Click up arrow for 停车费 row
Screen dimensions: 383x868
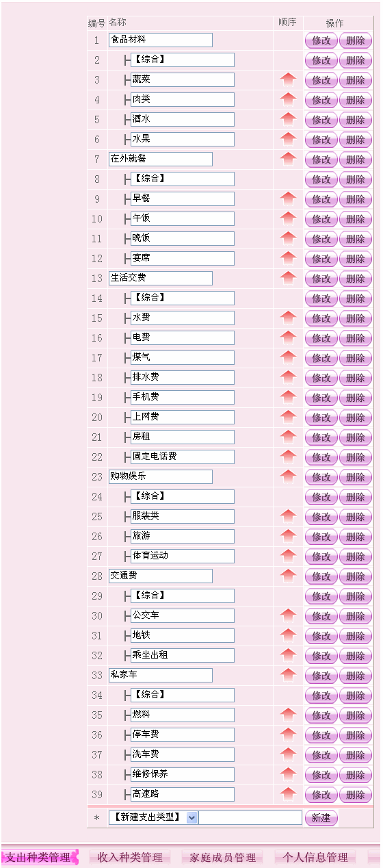click(x=288, y=735)
